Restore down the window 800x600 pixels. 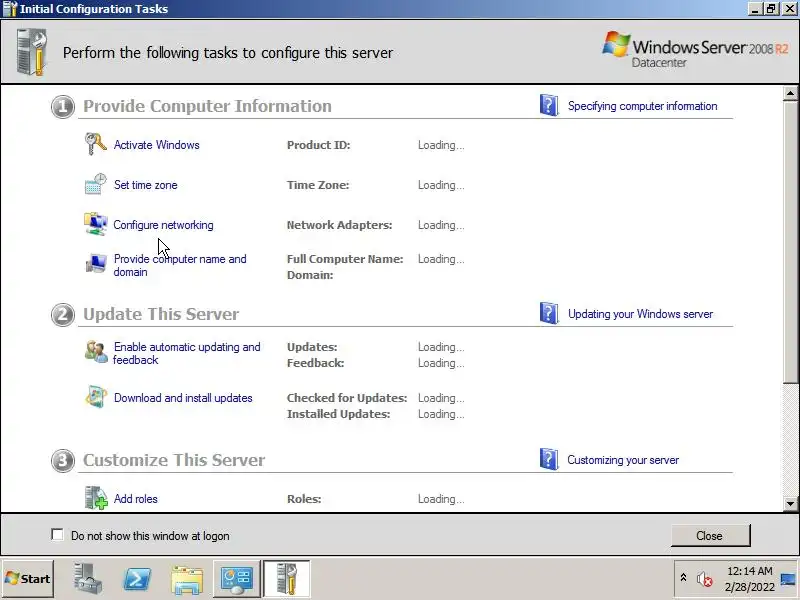coord(771,9)
